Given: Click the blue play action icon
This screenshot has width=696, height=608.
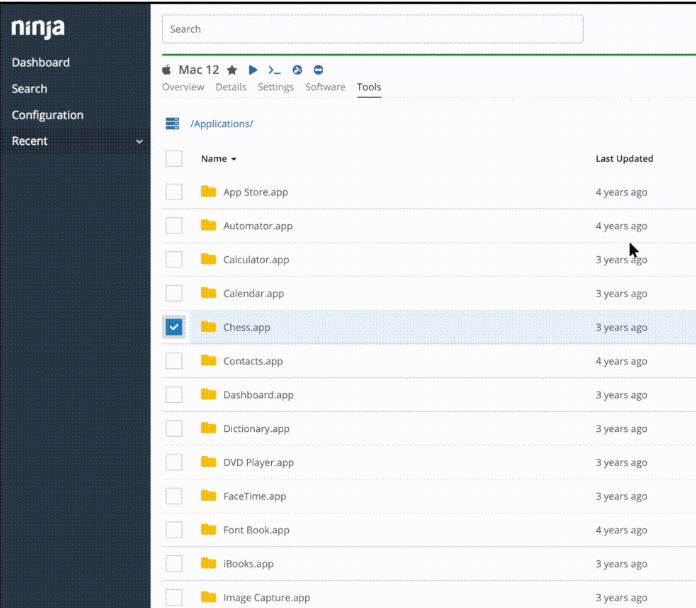Looking at the screenshot, I should (253, 70).
